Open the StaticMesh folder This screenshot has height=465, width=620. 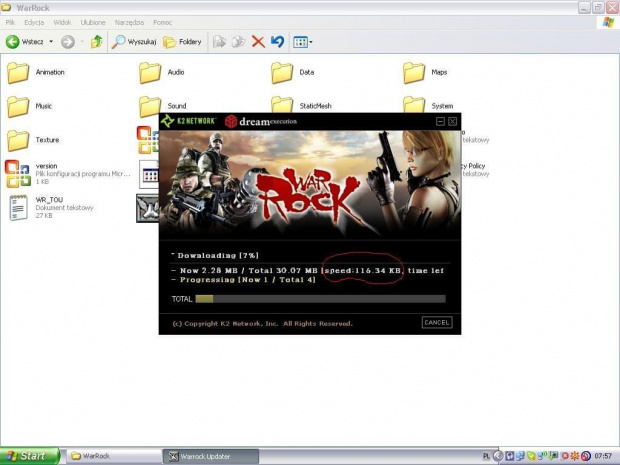tap(282, 105)
